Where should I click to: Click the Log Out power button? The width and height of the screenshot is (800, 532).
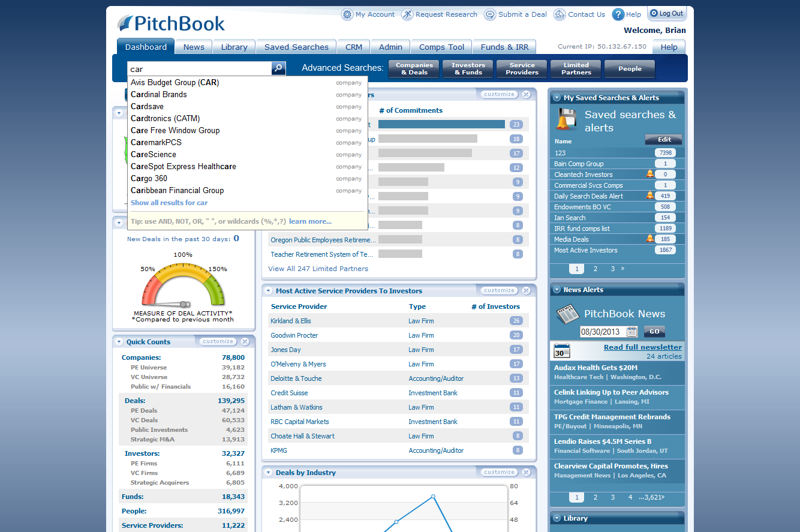666,13
